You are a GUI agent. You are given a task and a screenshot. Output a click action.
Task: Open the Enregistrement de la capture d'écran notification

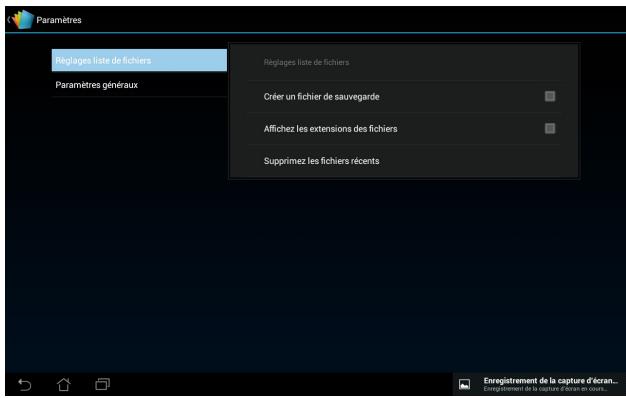539,384
